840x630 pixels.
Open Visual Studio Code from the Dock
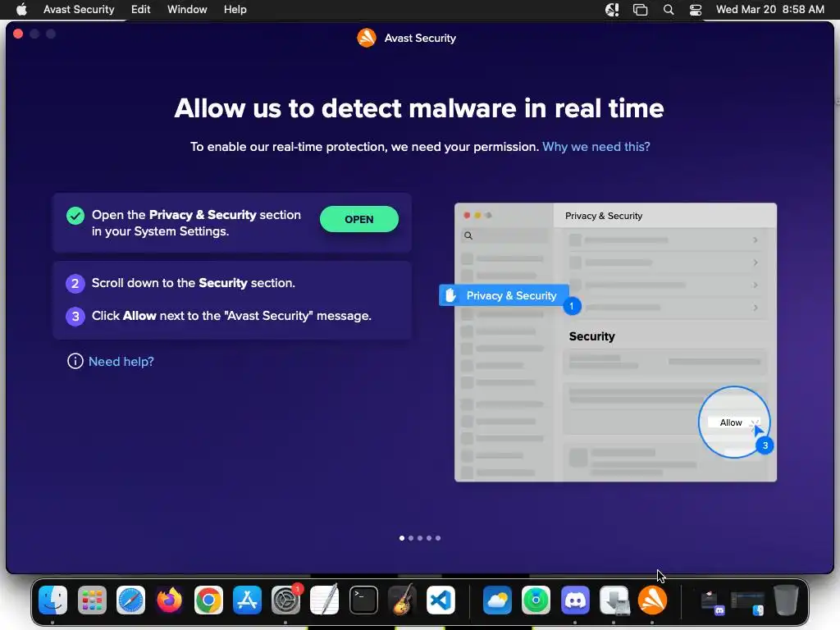click(441, 600)
